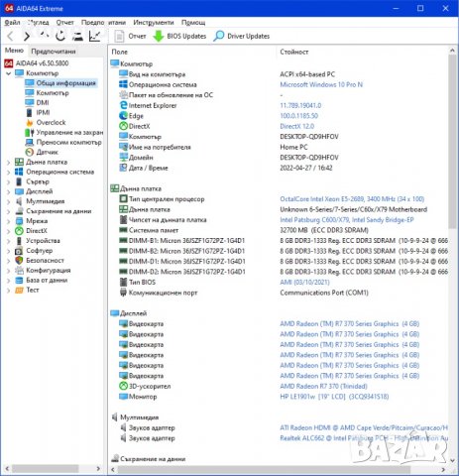Open the OctalCore Intel Xeon E5-2689 link

[352, 199]
